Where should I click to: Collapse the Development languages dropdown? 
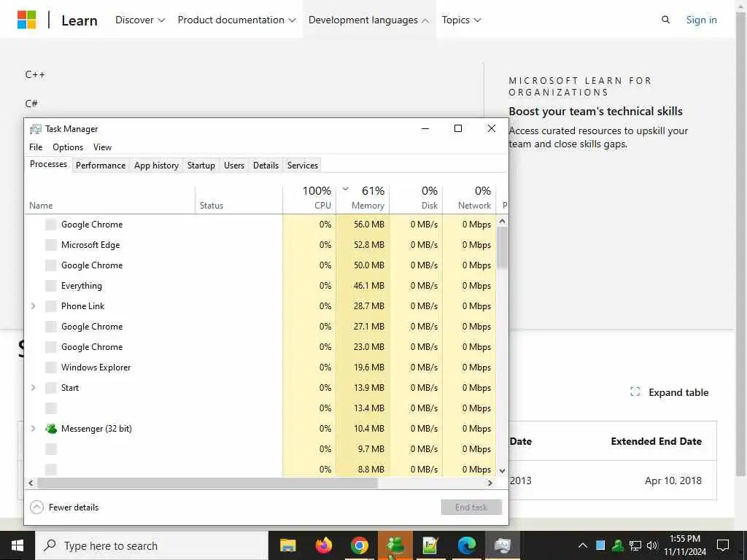(x=368, y=20)
